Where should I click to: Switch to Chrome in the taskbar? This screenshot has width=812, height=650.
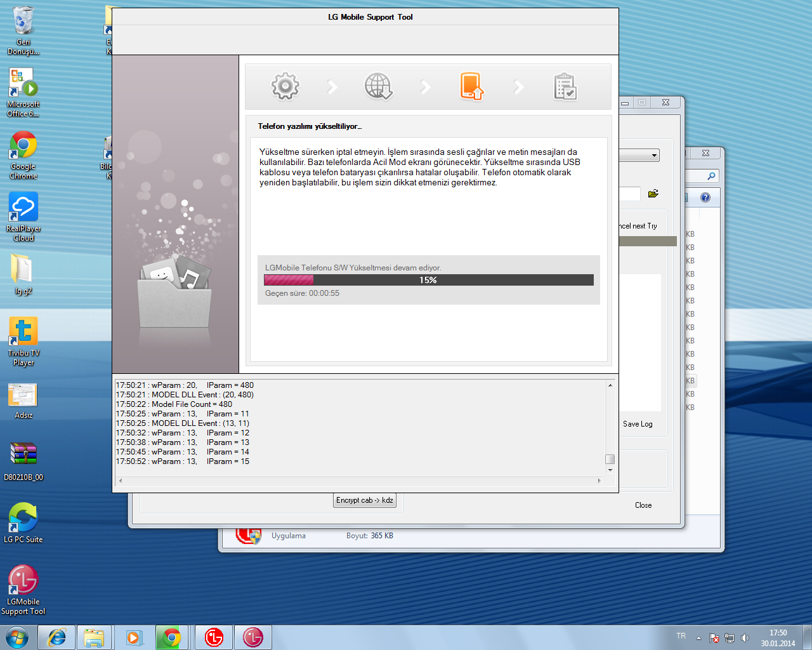coord(171,637)
